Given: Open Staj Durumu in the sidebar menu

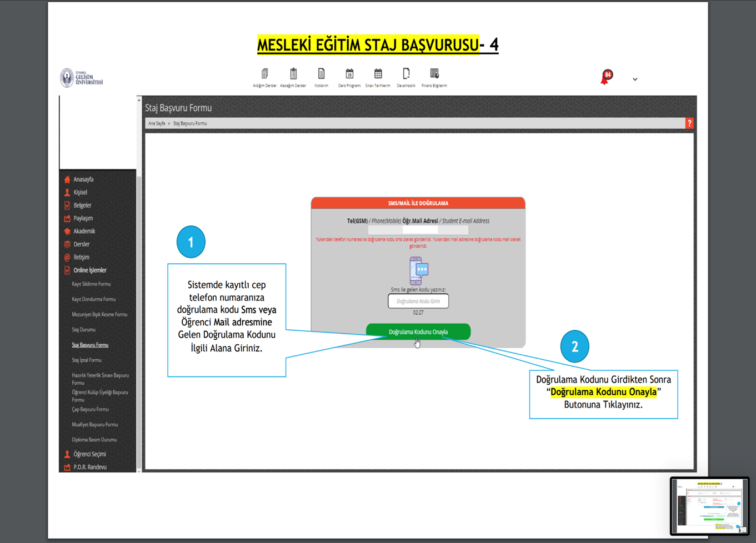Looking at the screenshot, I should pyautogui.click(x=84, y=330).
